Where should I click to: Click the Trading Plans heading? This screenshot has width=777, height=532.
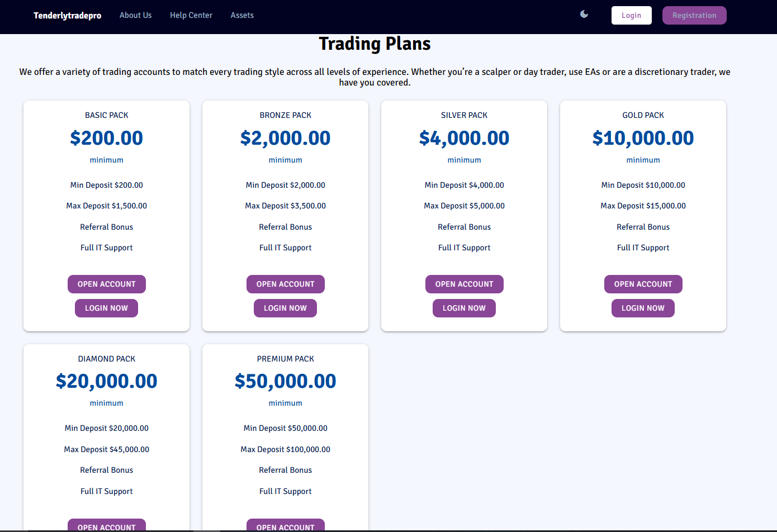[375, 44]
